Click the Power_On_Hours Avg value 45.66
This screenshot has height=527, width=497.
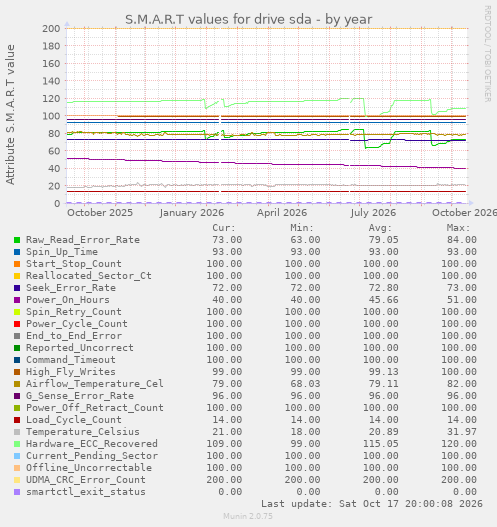click(x=383, y=300)
